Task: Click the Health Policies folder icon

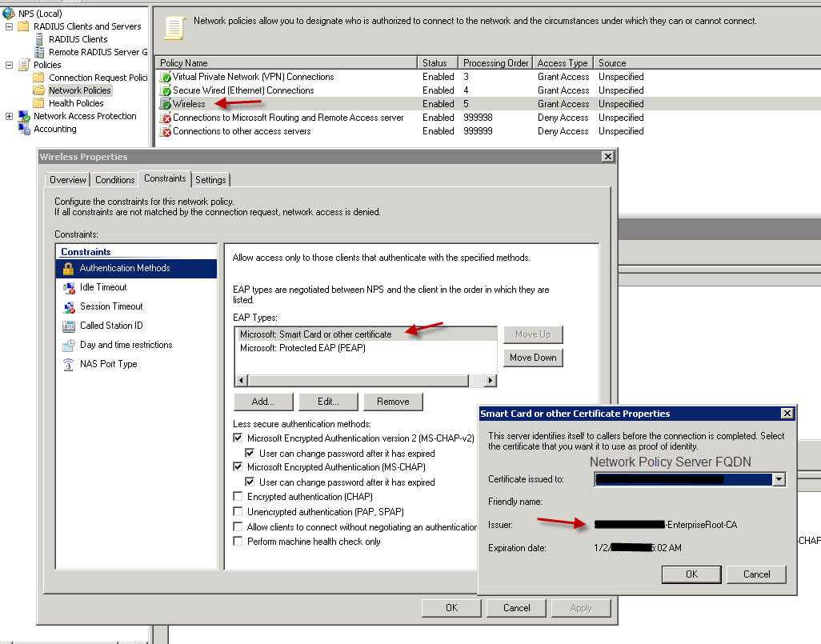Action: [x=38, y=103]
